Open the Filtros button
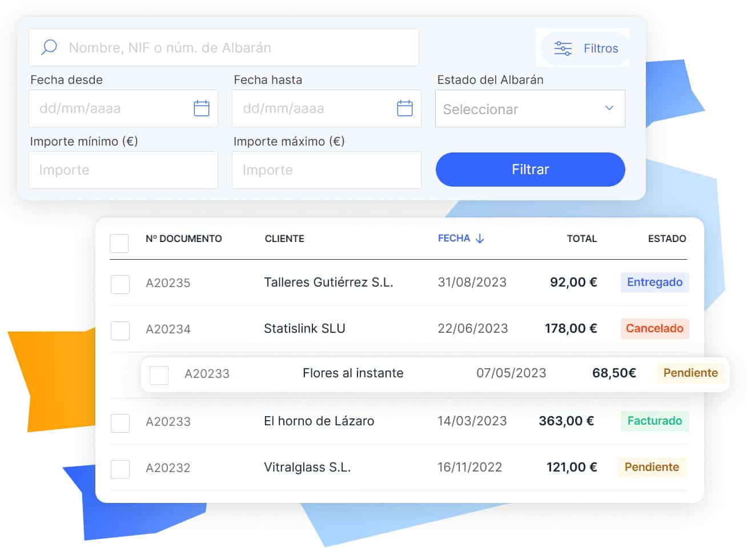 click(585, 49)
